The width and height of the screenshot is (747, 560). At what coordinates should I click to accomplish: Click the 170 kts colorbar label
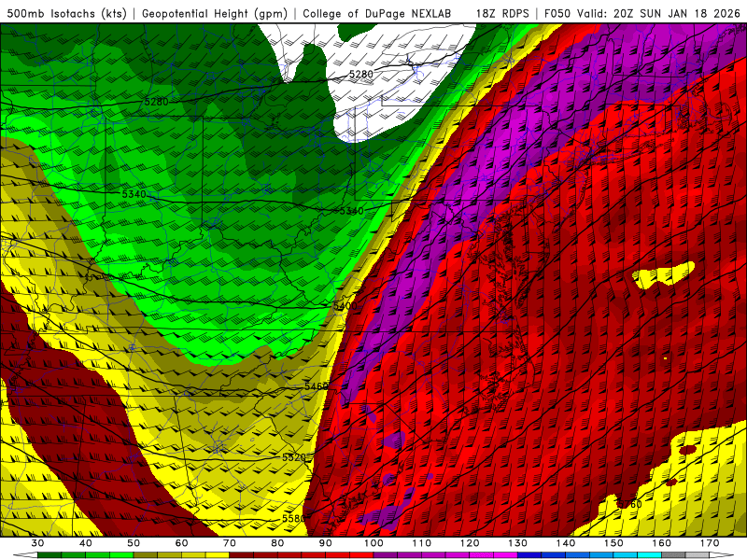pos(710,543)
